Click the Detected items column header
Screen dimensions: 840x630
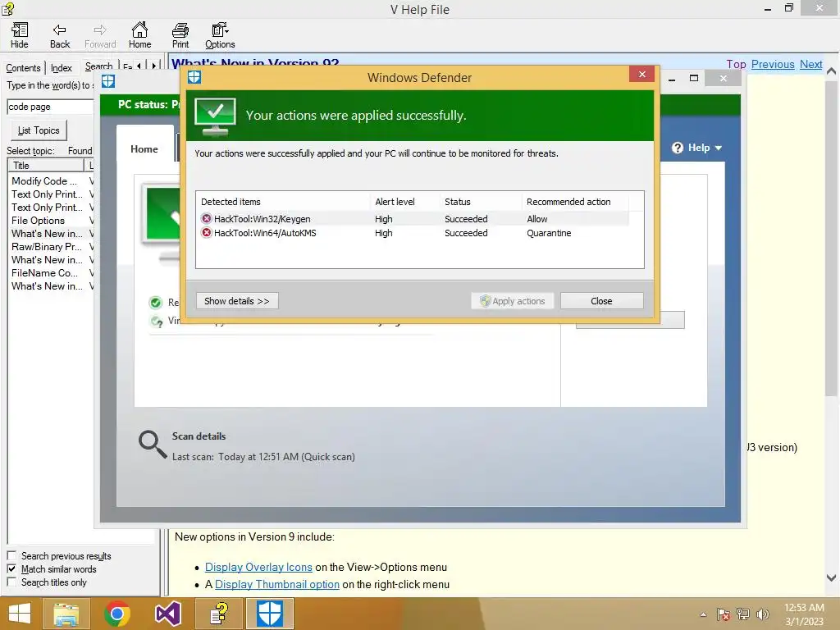(283, 202)
